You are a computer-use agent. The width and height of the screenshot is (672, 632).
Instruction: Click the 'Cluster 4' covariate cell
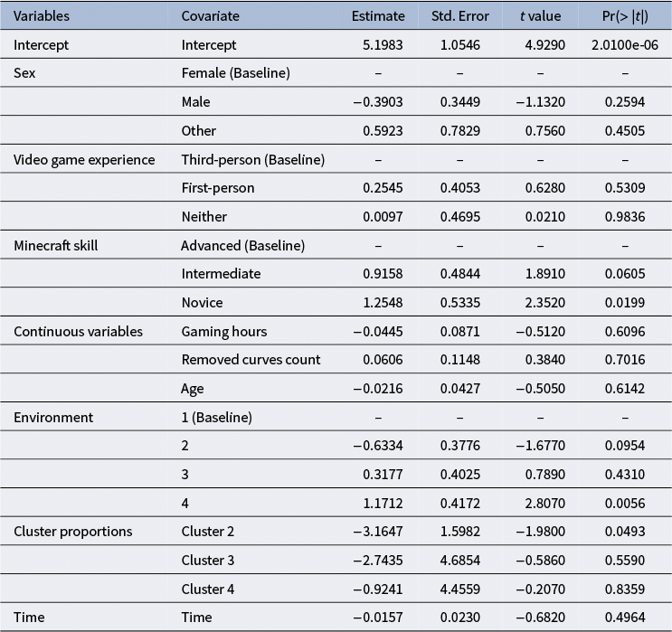207,590
